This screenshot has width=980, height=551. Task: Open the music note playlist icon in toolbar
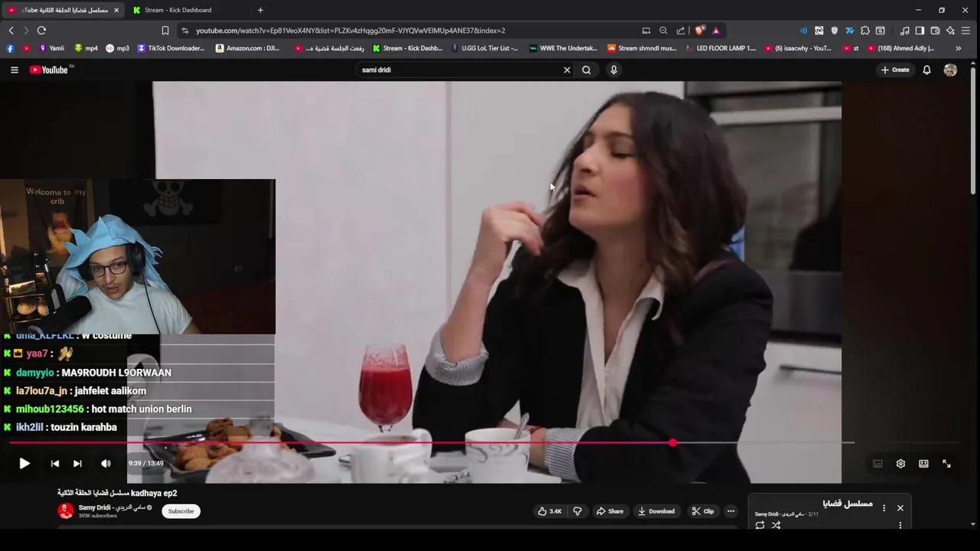[905, 31]
